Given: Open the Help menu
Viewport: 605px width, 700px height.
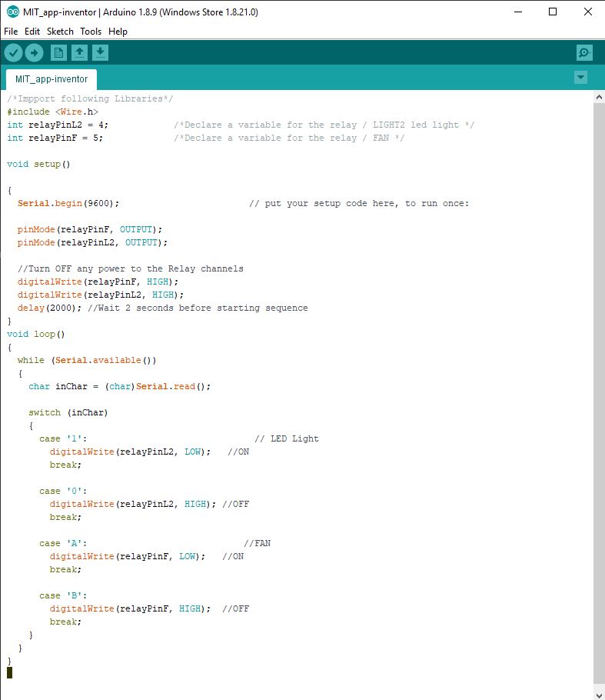Looking at the screenshot, I should click(x=118, y=32).
